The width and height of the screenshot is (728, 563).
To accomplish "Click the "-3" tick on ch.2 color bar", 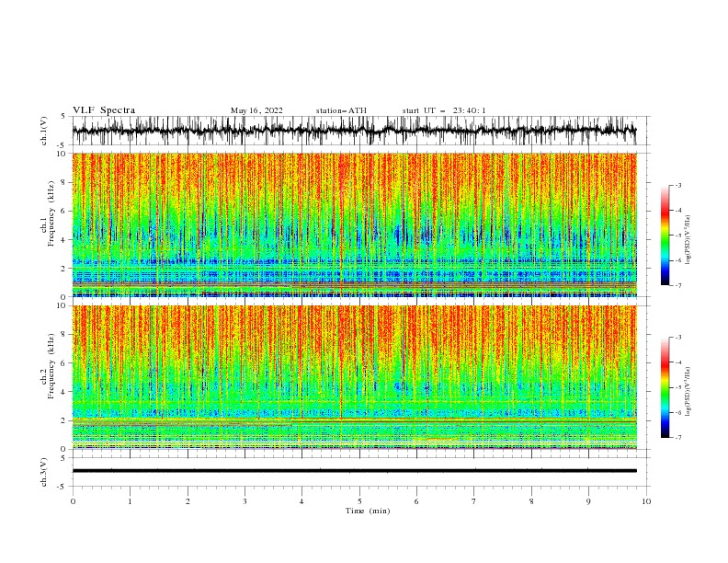I will pos(677,338).
